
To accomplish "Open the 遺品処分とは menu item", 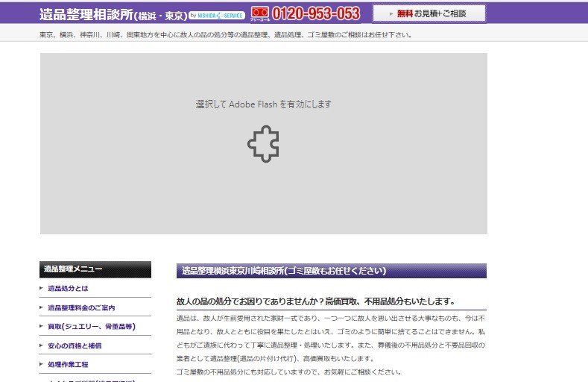I will click(68, 288).
